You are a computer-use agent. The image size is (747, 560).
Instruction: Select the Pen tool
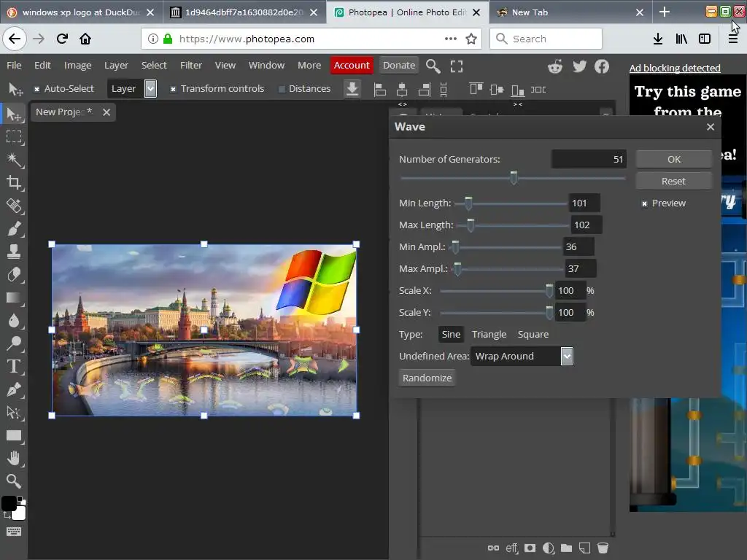tap(14, 389)
